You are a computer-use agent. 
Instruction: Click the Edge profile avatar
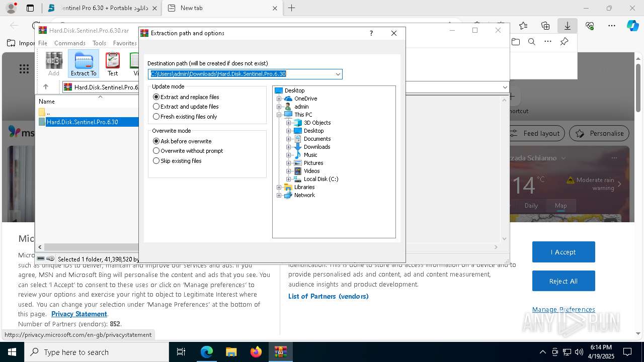tap(11, 8)
